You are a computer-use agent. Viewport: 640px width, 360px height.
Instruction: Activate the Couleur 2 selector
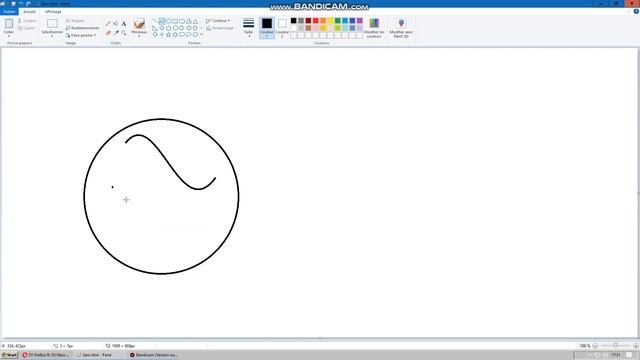282,28
